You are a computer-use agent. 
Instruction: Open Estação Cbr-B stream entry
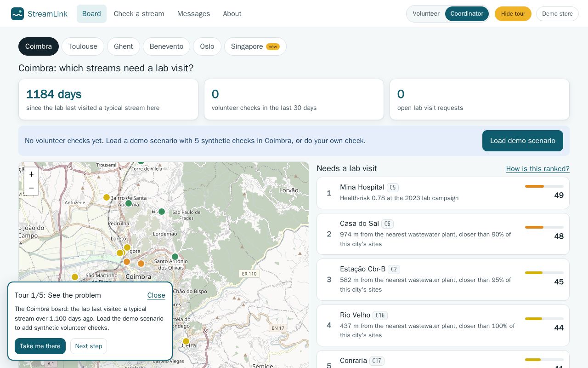point(443,280)
